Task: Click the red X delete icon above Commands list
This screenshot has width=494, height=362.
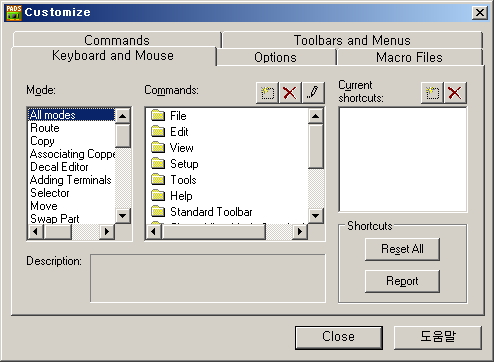Action: coord(290,93)
